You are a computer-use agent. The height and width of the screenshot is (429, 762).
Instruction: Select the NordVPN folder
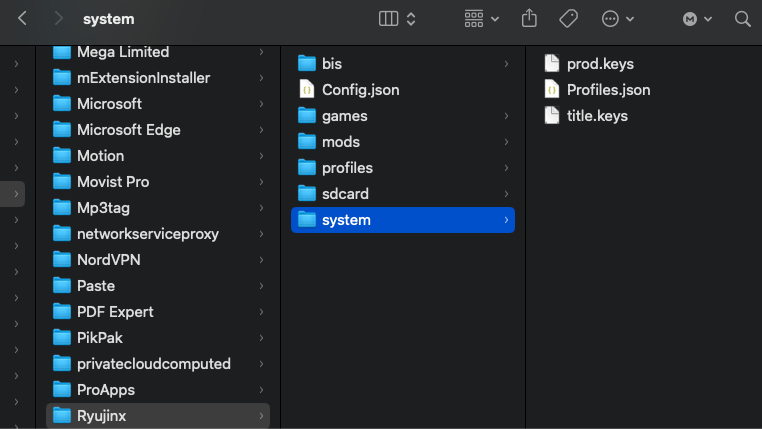108,260
